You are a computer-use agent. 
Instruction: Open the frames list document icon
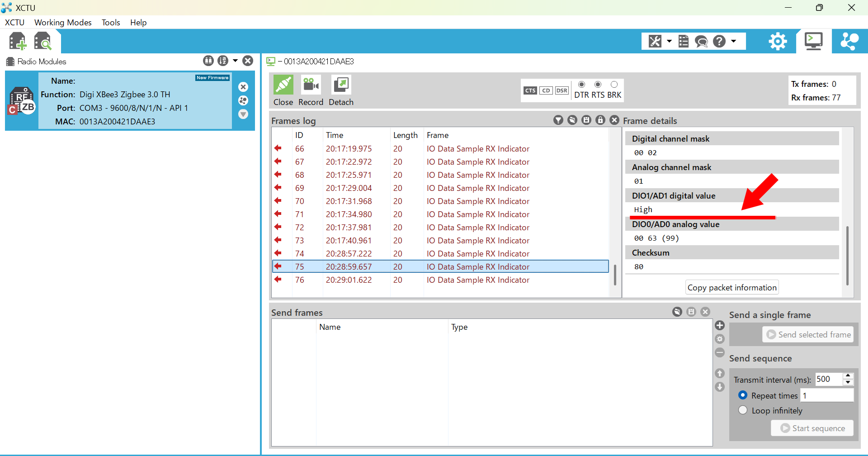pyautogui.click(x=684, y=41)
